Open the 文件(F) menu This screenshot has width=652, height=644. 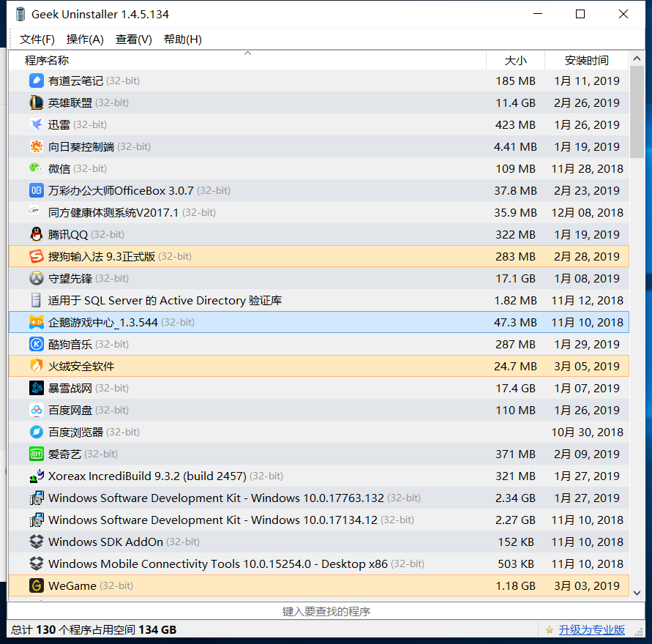(x=37, y=39)
